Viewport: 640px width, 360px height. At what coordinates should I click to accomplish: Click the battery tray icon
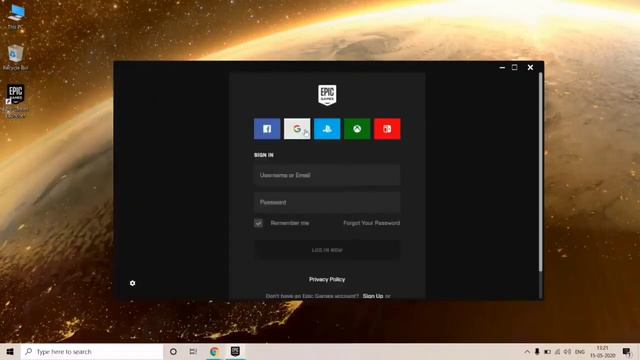pos(547,351)
